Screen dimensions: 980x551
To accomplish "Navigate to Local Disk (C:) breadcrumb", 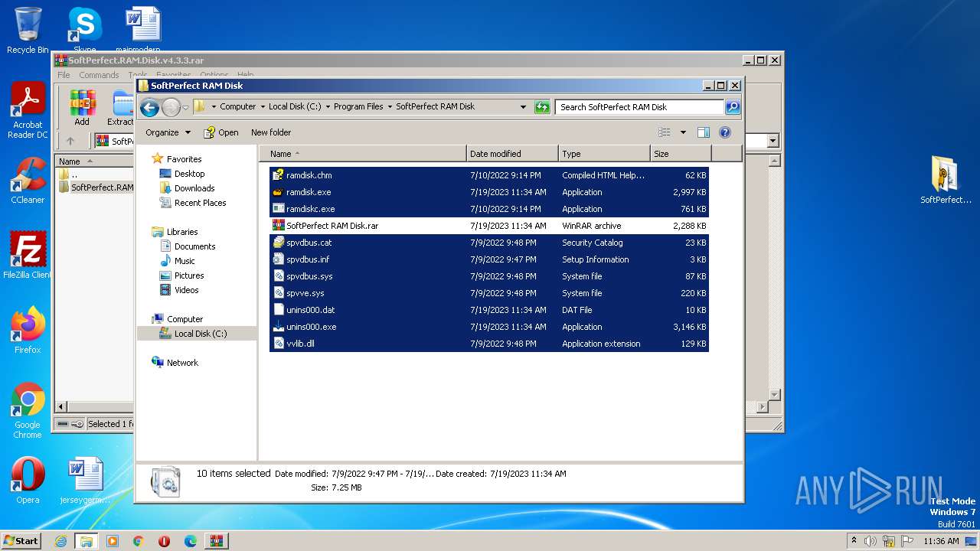I will point(295,107).
